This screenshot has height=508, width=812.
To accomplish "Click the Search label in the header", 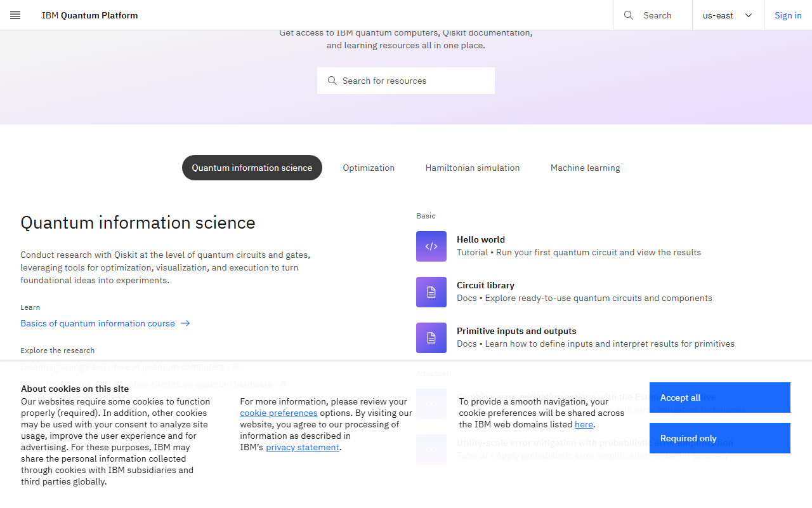I will coord(657,15).
